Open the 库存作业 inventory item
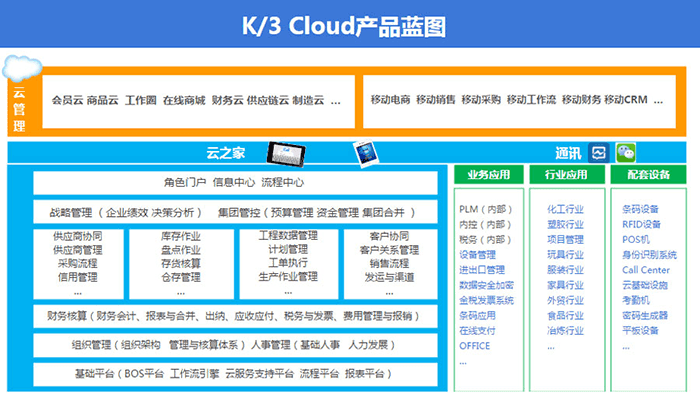 click(180, 236)
